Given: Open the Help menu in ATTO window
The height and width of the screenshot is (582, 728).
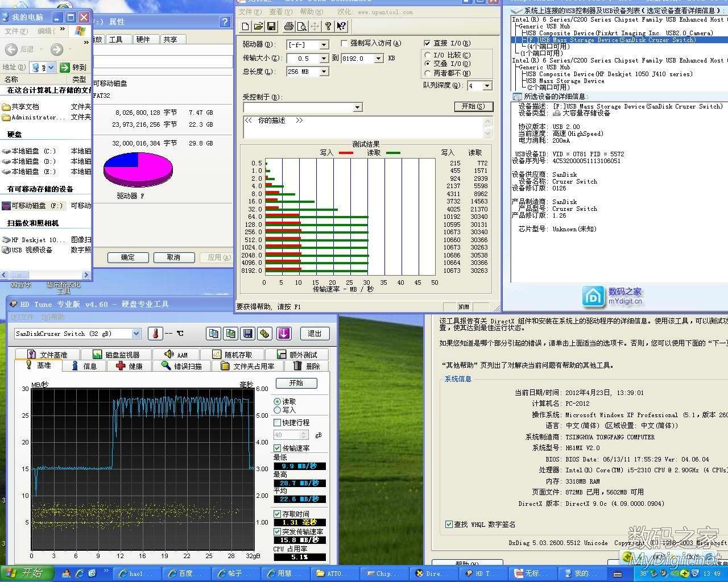Looking at the screenshot, I should point(311,12).
